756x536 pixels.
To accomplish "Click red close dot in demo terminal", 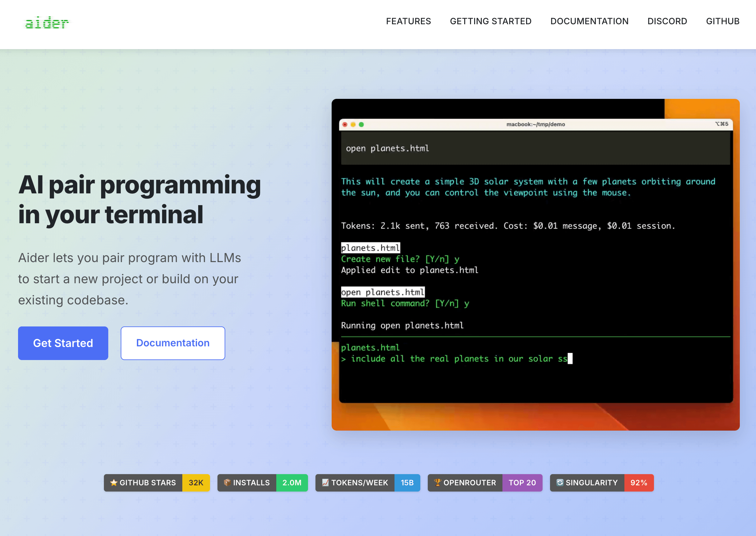I will (x=345, y=124).
